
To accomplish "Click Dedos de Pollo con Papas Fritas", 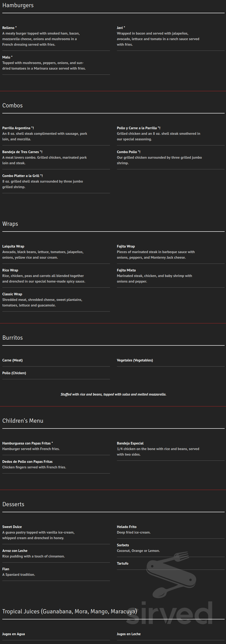I will (x=27, y=461).
